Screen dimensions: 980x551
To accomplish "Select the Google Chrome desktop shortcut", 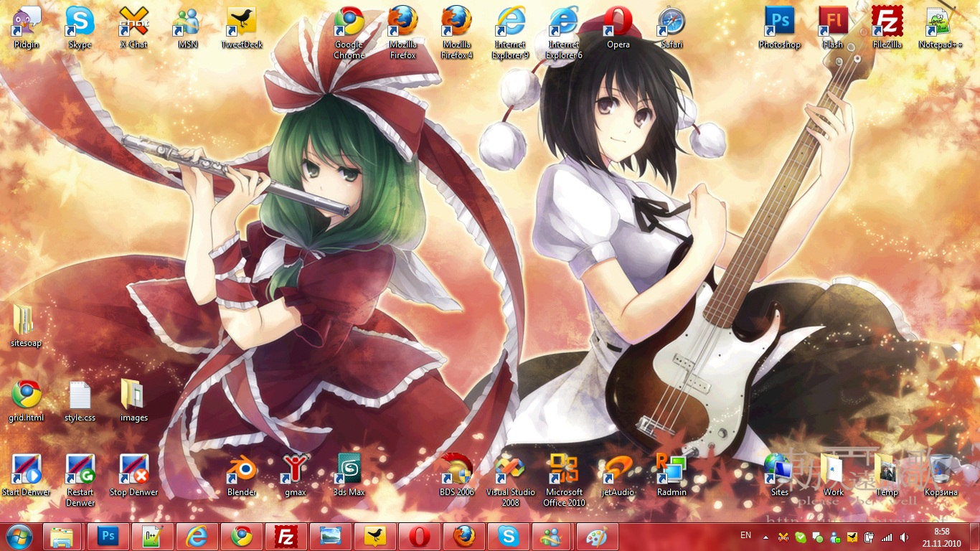I will tap(349, 32).
